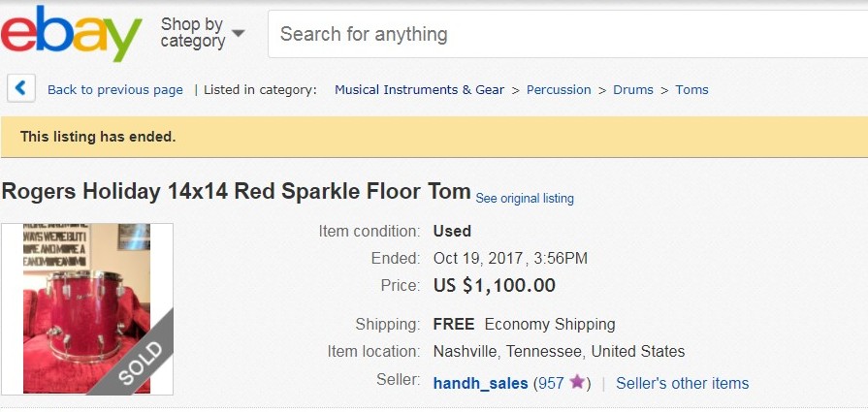
Task: Click See original listing link
Action: pos(525,199)
